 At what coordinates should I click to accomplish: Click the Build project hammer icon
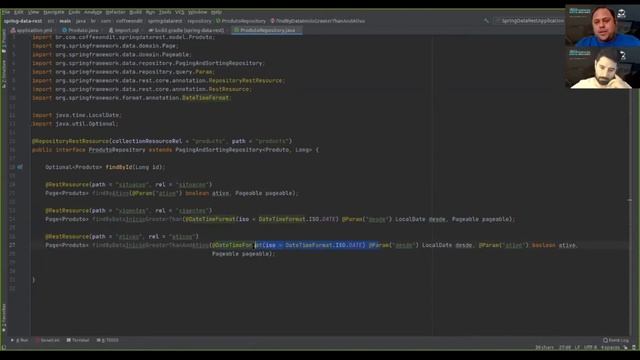486,20
